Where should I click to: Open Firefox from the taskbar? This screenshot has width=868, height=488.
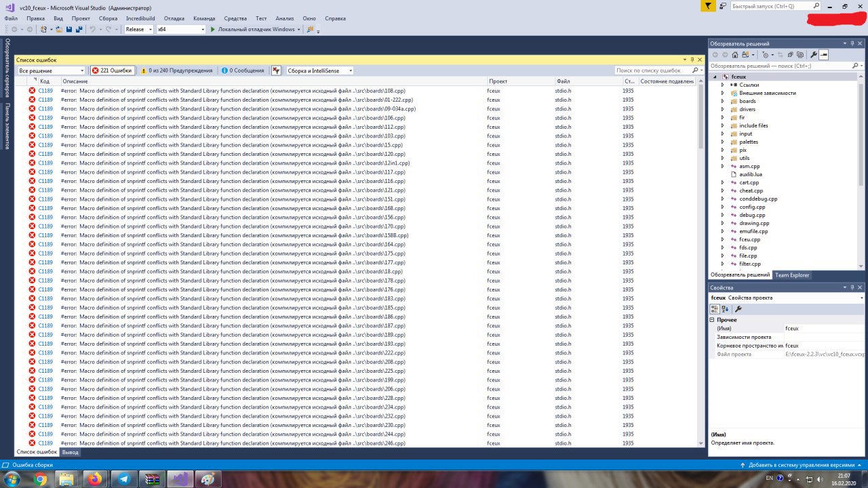pos(95,479)
